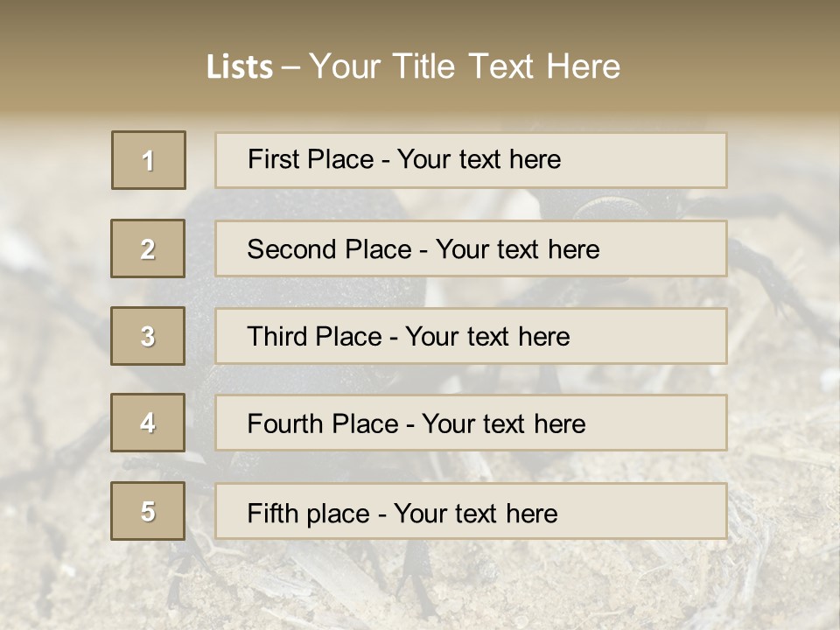Click "Your text here" in Third Place bar

click(487, 337)
